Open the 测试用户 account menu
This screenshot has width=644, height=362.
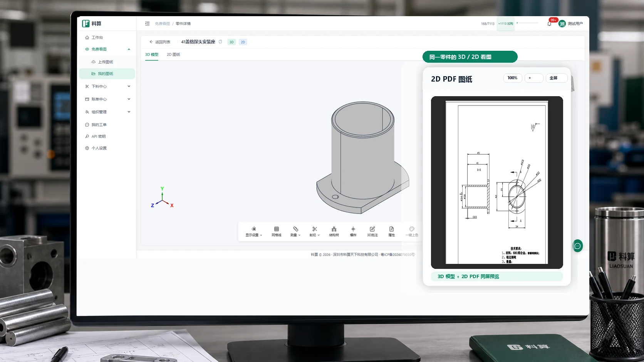pyautogui.click(x=575, y=24)
